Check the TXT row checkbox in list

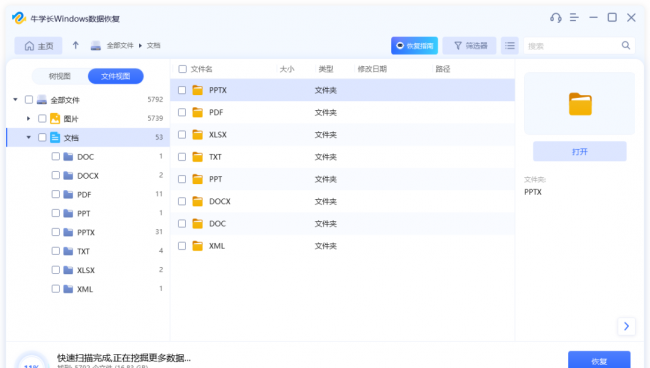182,157
